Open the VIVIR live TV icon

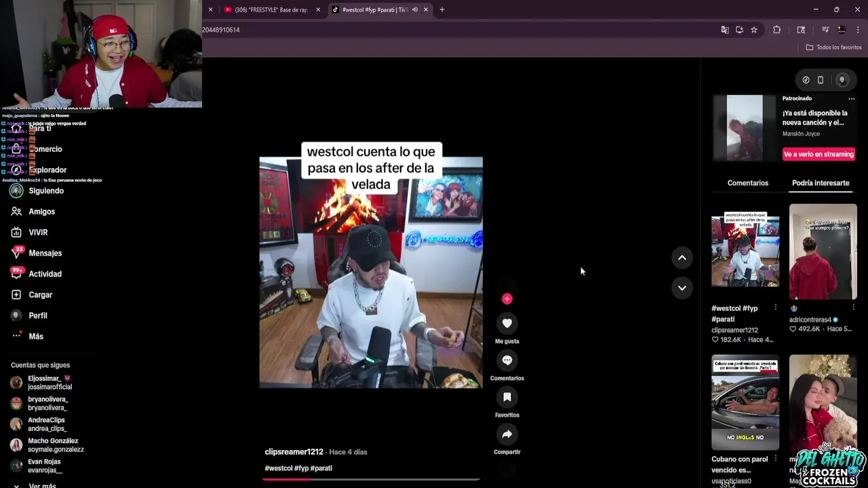(16, 232)
